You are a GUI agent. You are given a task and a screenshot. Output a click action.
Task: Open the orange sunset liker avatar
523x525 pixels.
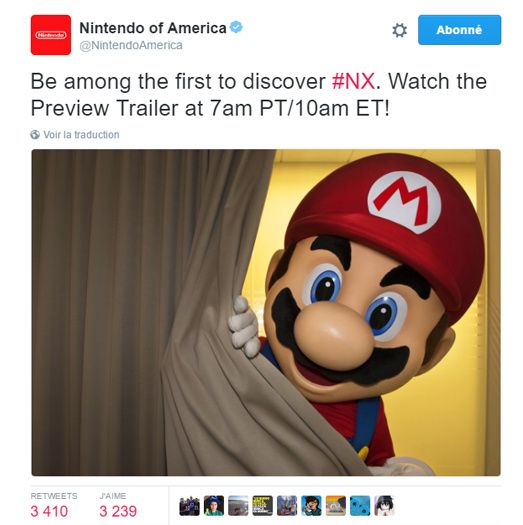pos(335,506)
